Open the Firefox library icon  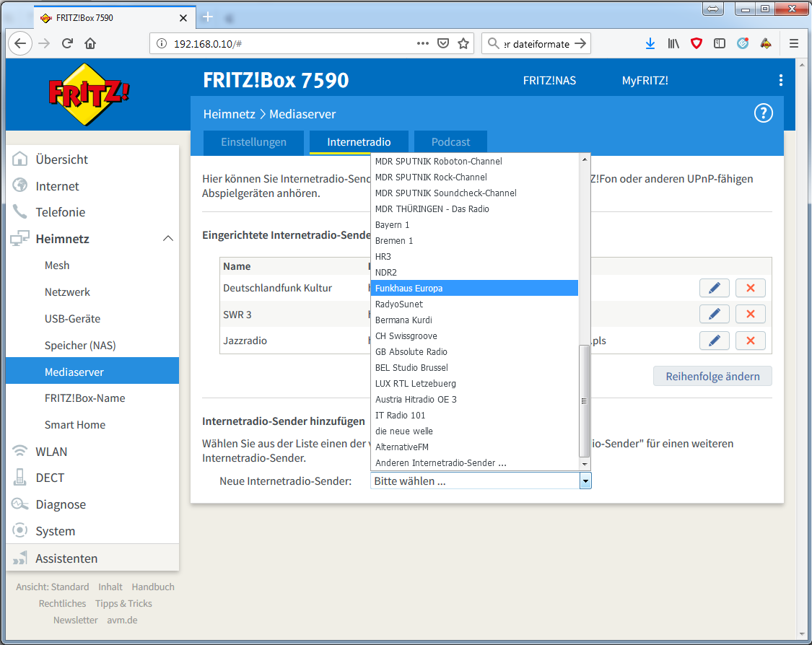(x=673, y=43)
